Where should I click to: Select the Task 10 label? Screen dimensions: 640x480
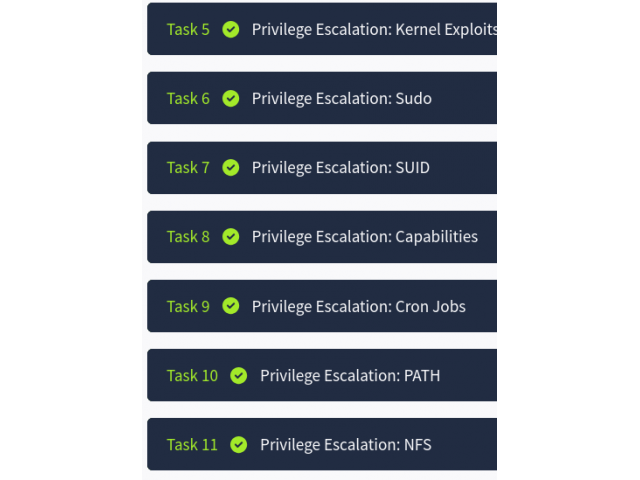[192, 376]
